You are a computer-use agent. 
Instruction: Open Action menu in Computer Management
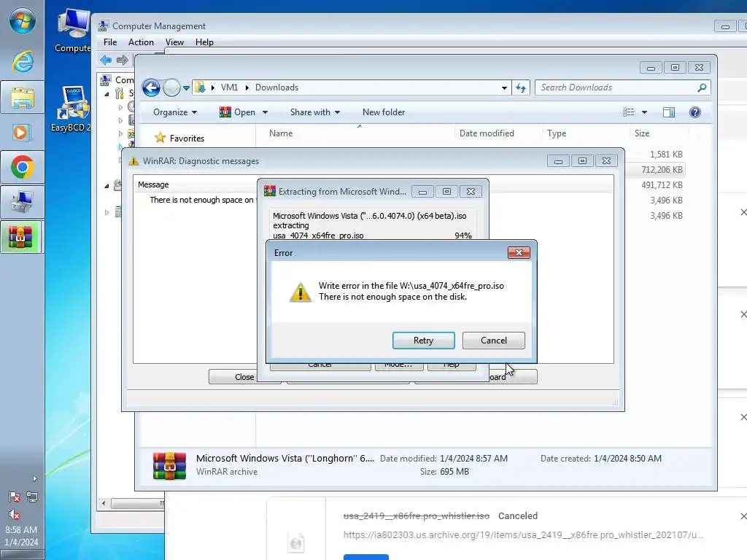click(141, 42)
